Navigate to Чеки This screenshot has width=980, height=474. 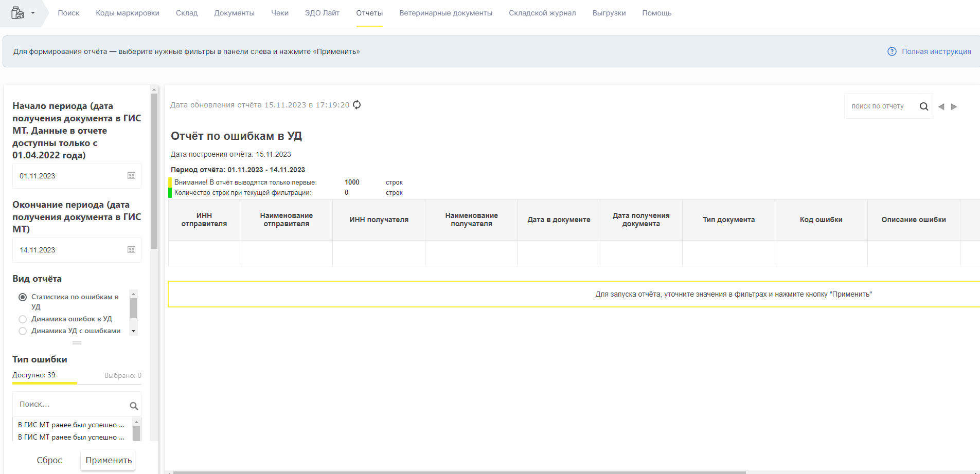click(x=280, y=13)
